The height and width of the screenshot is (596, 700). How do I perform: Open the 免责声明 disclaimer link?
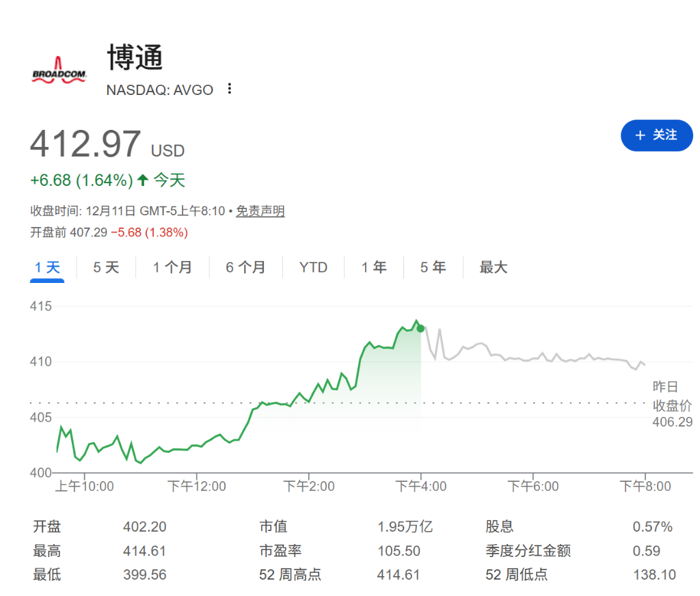260,211
